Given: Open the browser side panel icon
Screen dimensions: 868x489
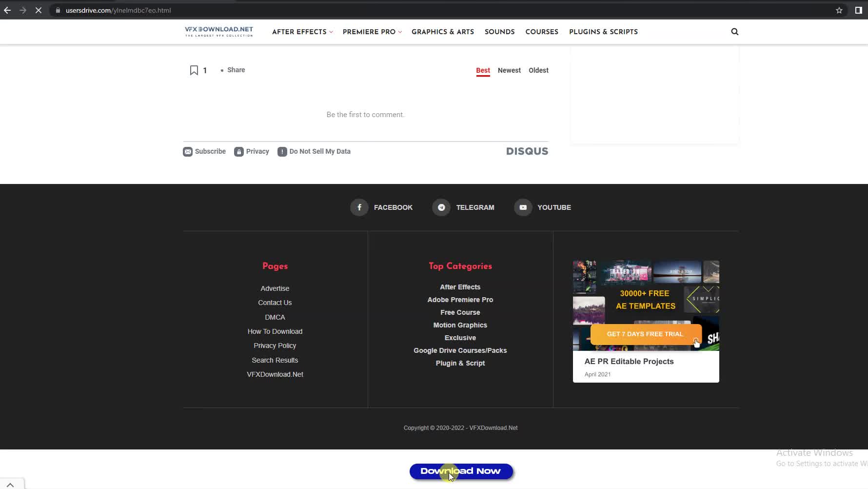Looking at the screenshot, I should (x=859, y=10).
